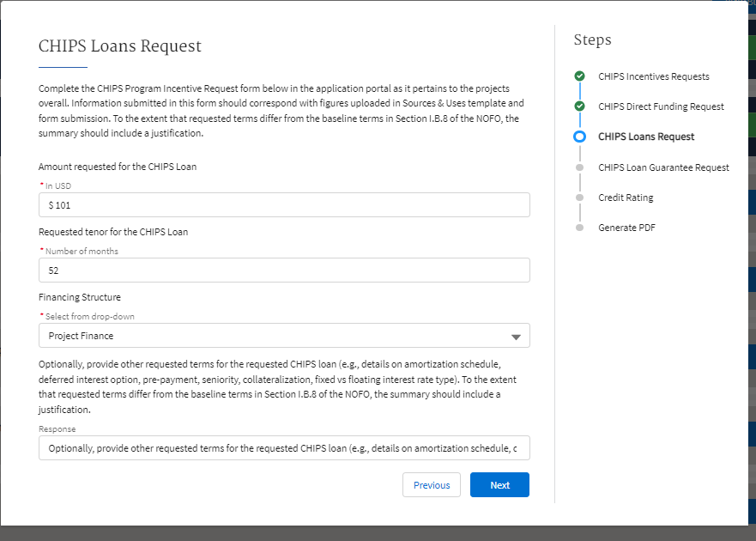
Task: Jump to the CHIPS Loan Guarantee Request step
Action: coord(663,167)
